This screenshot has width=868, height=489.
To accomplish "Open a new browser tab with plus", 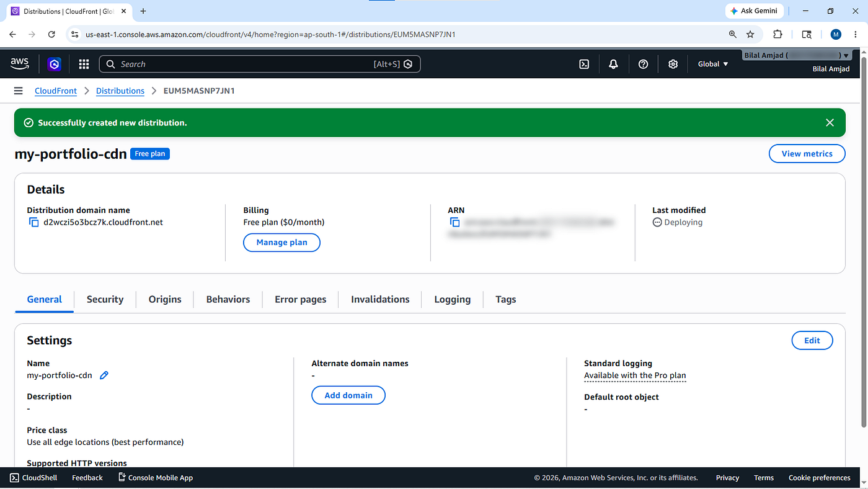I will pos(143,11).
